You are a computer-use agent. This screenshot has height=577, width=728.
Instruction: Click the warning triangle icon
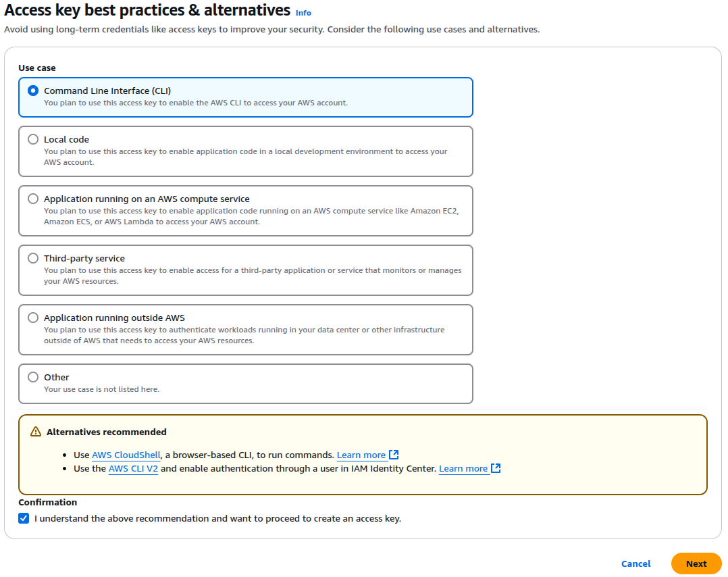coord(36,432)
